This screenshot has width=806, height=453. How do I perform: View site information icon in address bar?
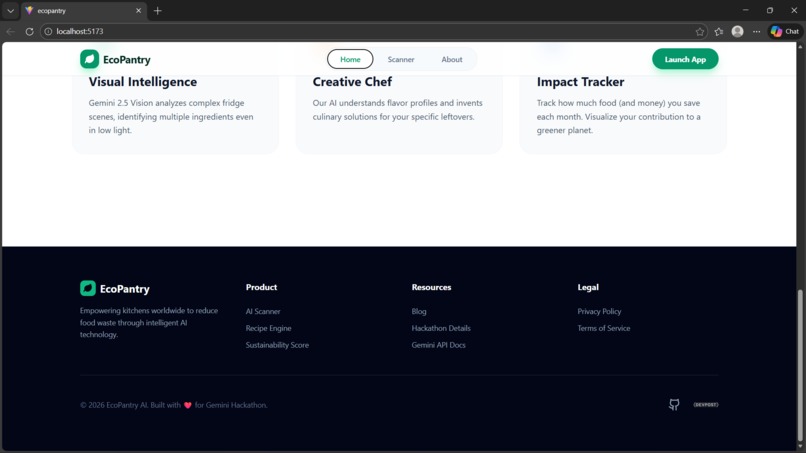[48, 31]
